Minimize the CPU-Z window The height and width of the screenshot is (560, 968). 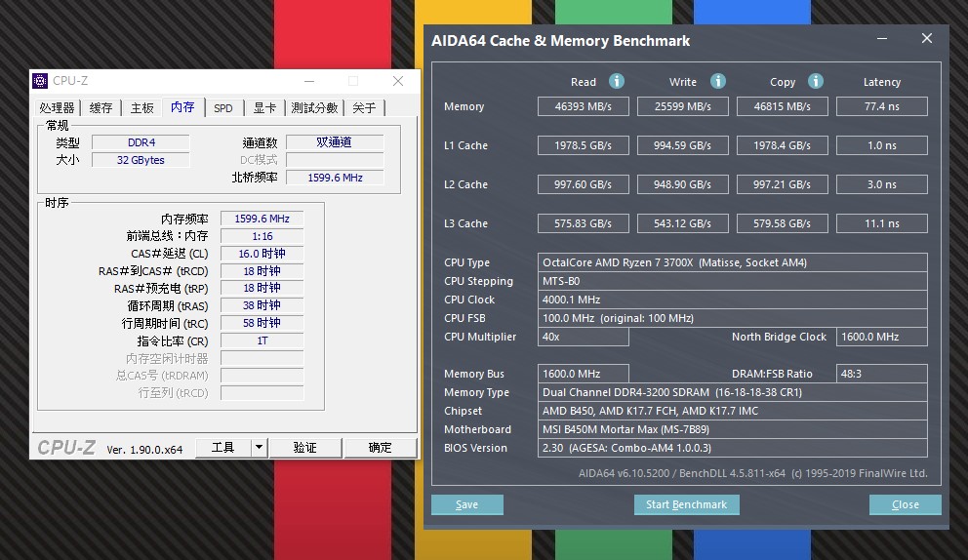[309, 81]
